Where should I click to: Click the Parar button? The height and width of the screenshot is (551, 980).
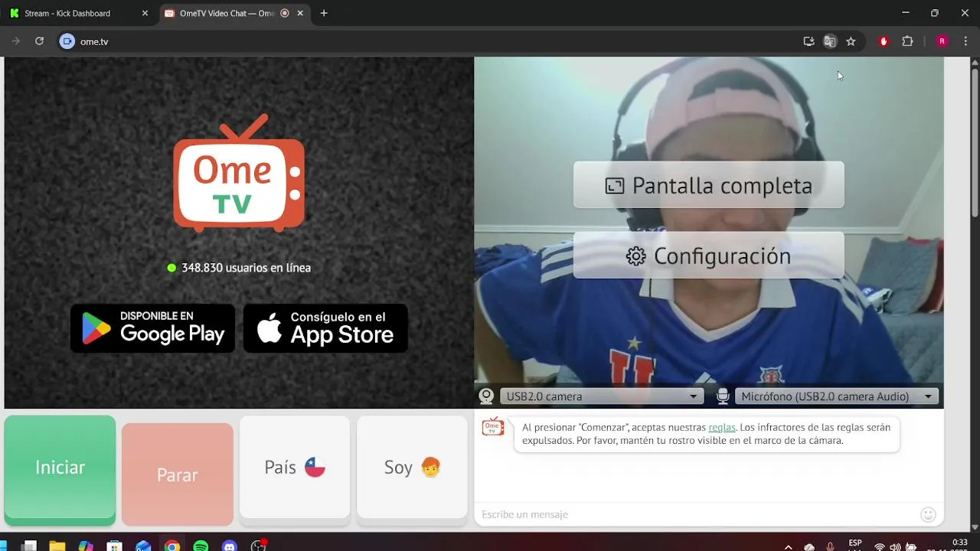tap(177, 474)
